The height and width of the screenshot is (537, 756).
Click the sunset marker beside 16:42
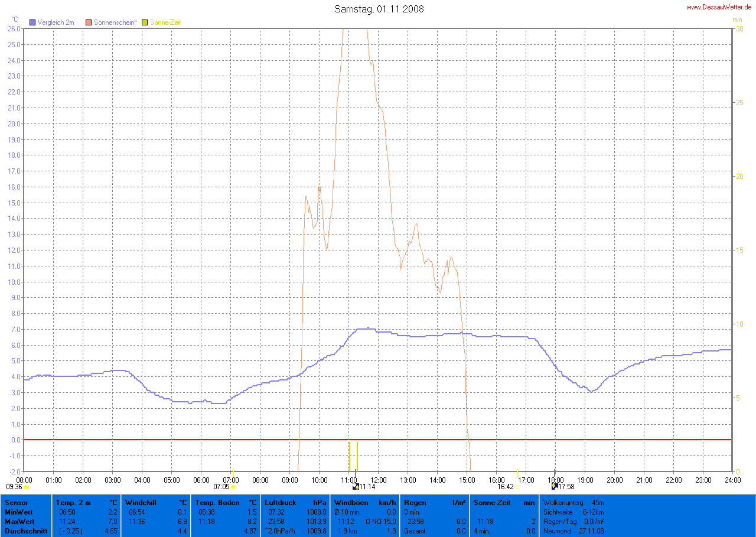point(517,487)
